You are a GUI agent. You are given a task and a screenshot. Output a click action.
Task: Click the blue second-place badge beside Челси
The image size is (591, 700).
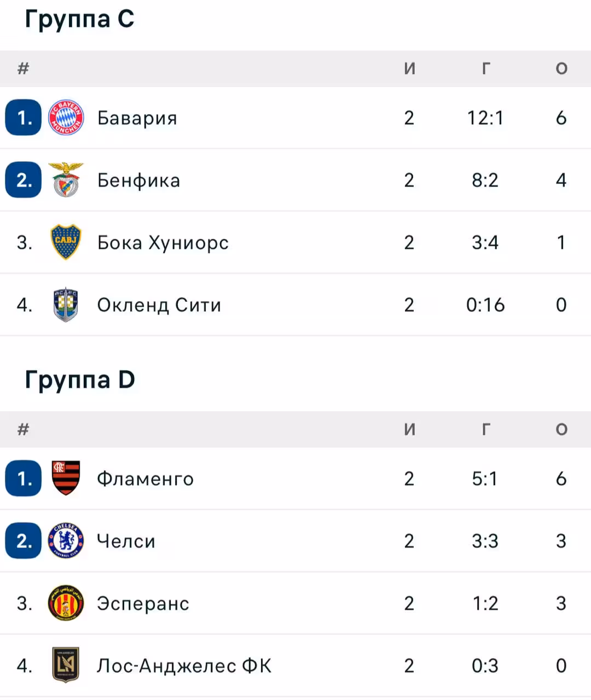coord(24,541)
